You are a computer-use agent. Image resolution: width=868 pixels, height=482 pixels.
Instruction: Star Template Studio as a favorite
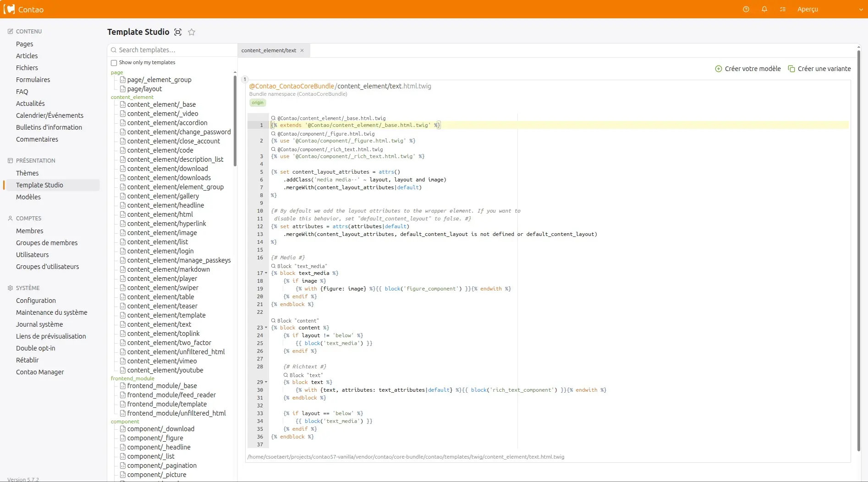point(192,32)
